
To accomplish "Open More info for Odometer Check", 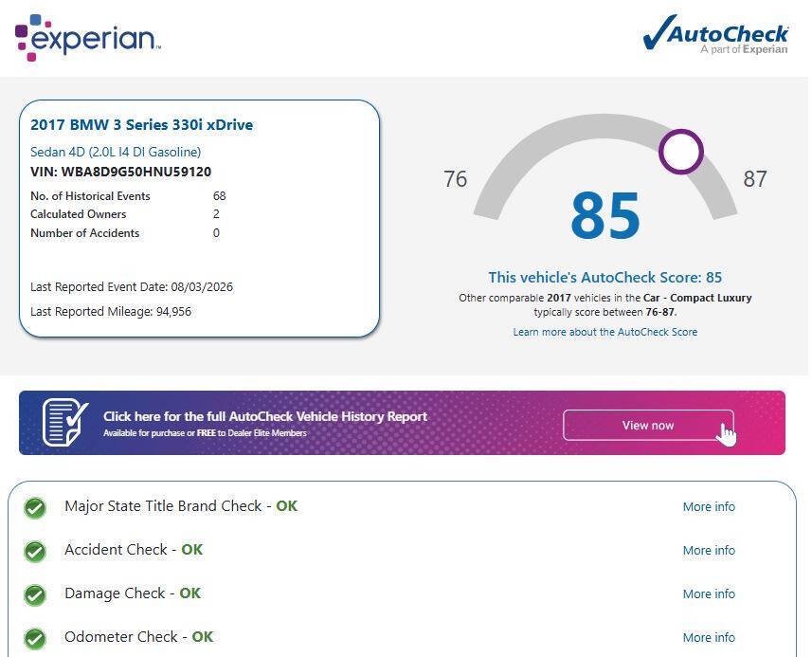I will [x=709, y=637].
